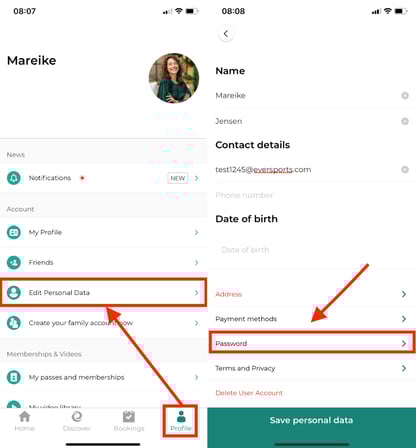The image size is (416, 448).
Task: Go back using the arrow button
Action: tap(226, 33)
